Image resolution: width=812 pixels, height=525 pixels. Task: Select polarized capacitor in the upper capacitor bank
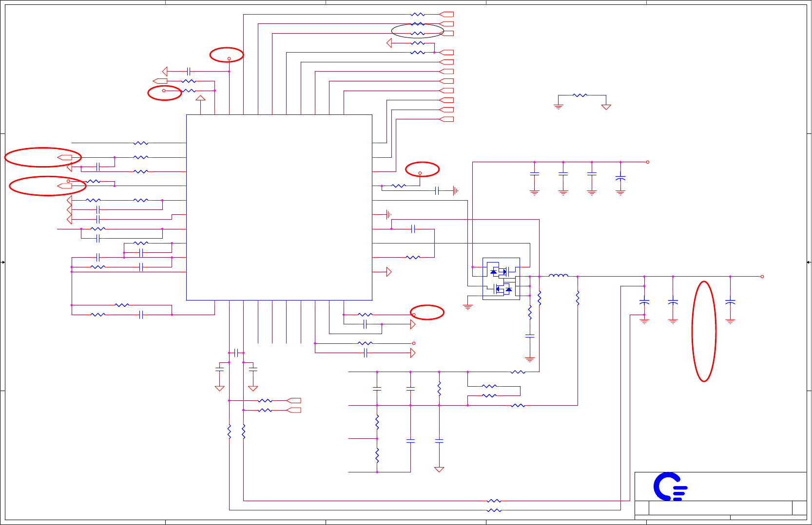(x=620, y=178)
